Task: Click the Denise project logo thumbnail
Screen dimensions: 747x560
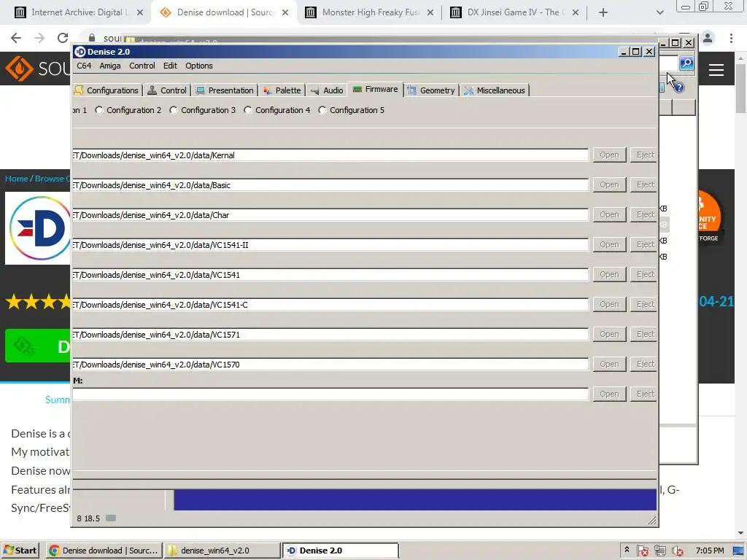Action: [x=39, y=227]
